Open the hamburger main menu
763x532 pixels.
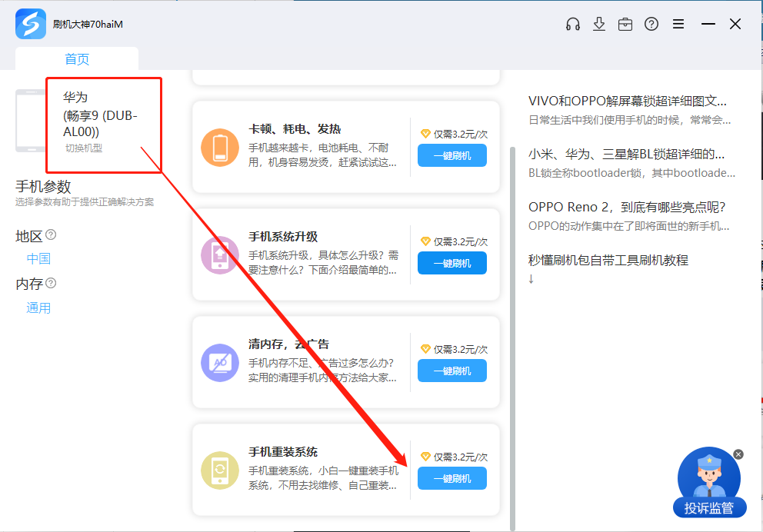point(678,24)
